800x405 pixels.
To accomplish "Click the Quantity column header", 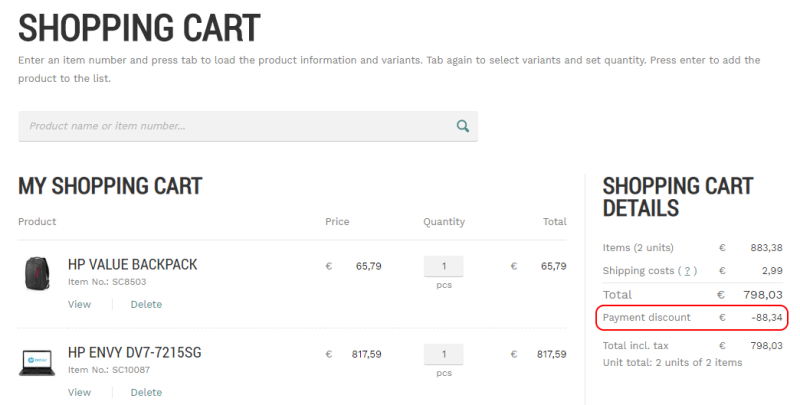I will click(x=444, y=222).
